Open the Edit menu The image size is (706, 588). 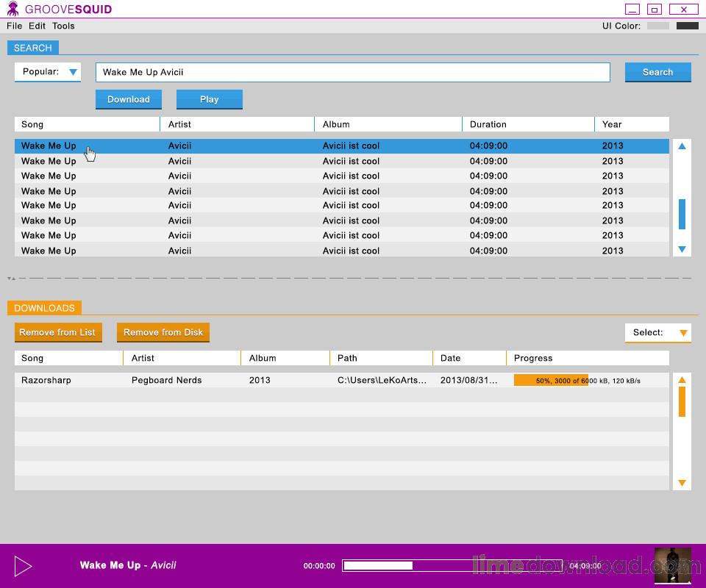pyautogui.click(x=37, y=26)
